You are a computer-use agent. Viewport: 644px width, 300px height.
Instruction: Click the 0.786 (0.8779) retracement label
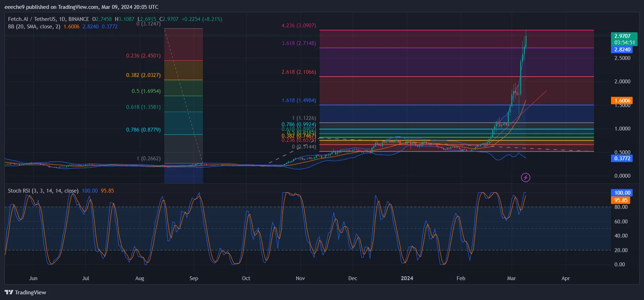click(143, 130)
